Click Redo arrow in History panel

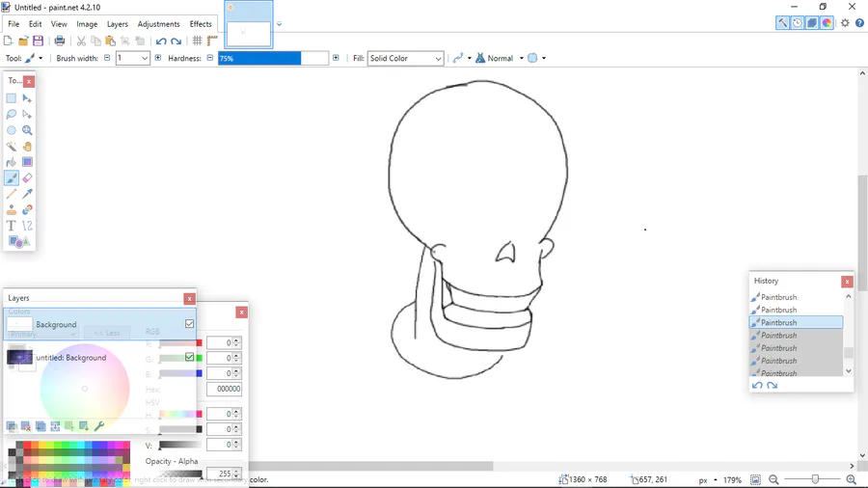(773, 385)
